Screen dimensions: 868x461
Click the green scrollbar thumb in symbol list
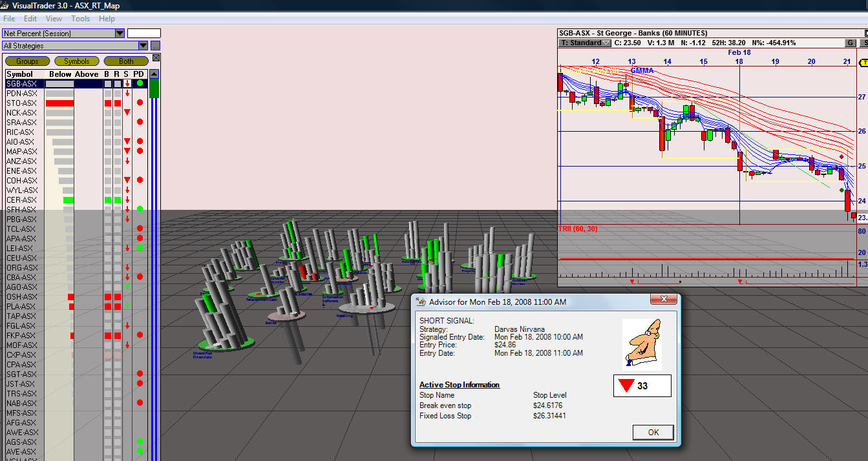[154, 88]
